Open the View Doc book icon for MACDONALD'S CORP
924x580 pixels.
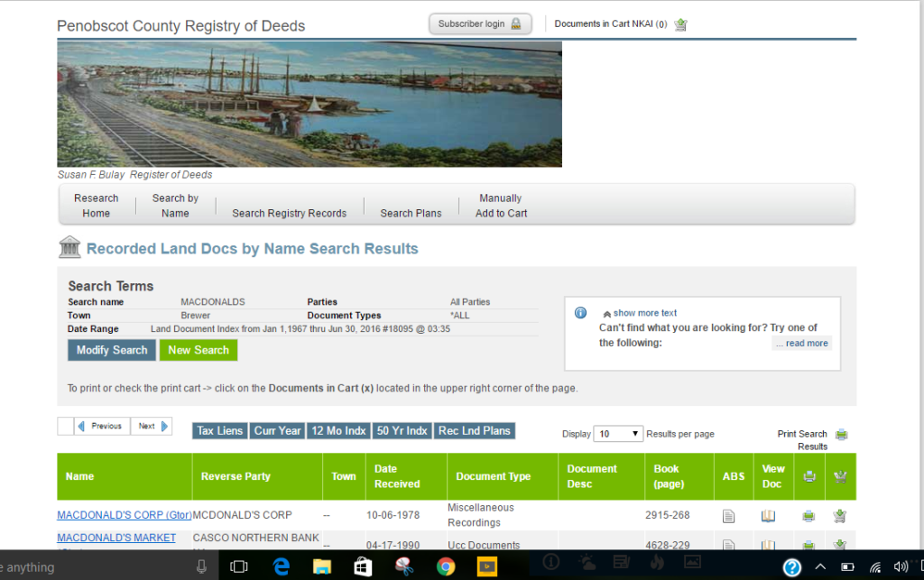(x=768, y=514)
